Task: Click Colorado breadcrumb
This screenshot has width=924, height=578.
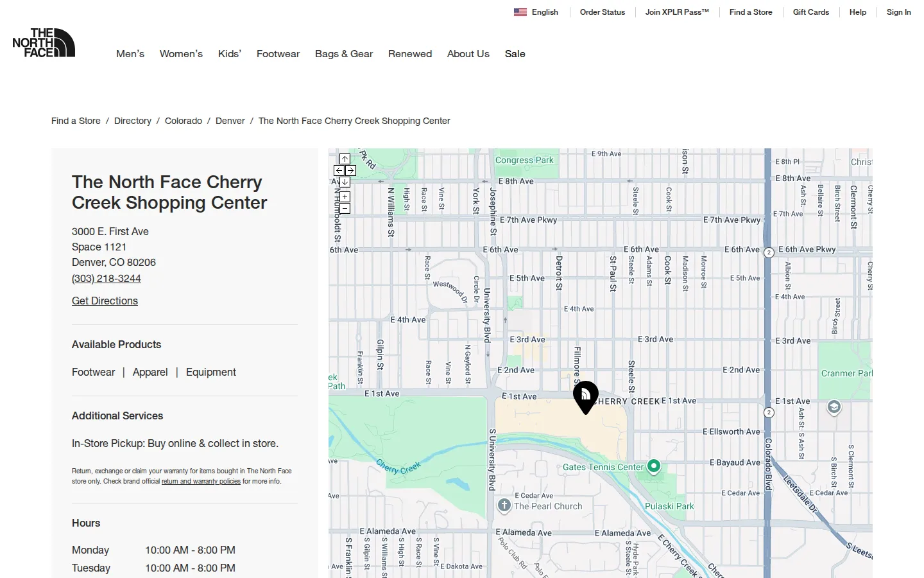Action: [184, 121]
